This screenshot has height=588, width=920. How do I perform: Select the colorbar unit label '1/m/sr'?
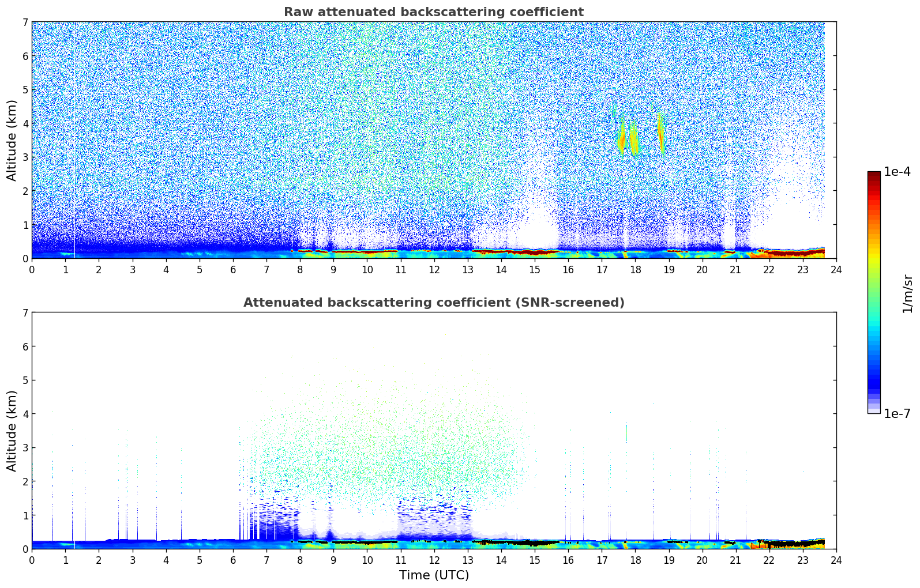(907, 293)
